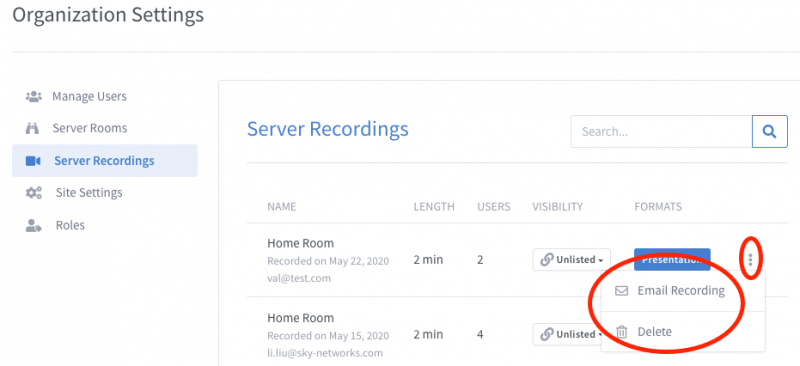Click the LENGTH column header

tap(434, 207)
